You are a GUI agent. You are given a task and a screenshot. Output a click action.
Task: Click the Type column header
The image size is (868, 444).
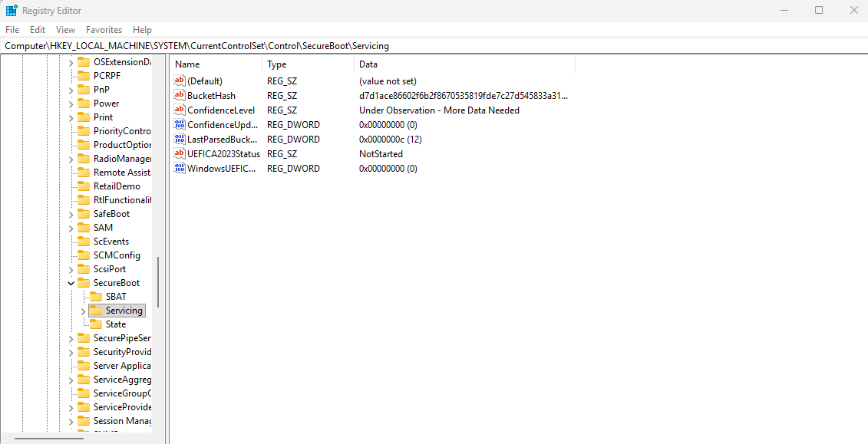tap(277, 65)
